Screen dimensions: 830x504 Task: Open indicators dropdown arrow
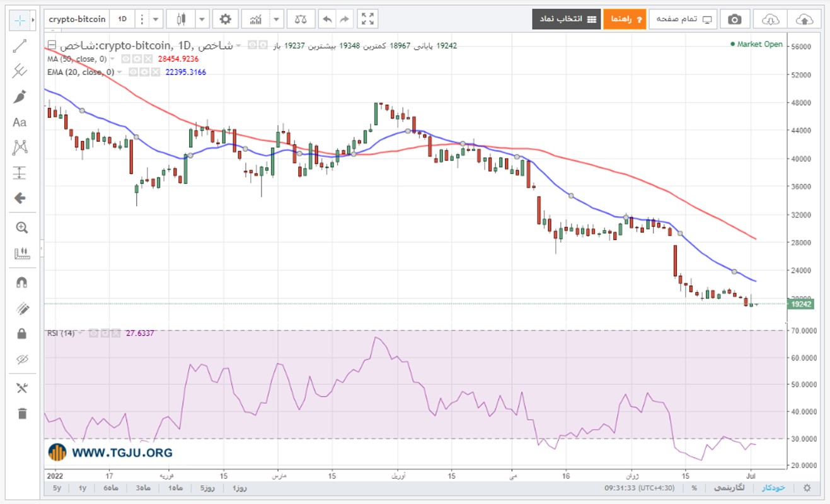click(276, 19)
